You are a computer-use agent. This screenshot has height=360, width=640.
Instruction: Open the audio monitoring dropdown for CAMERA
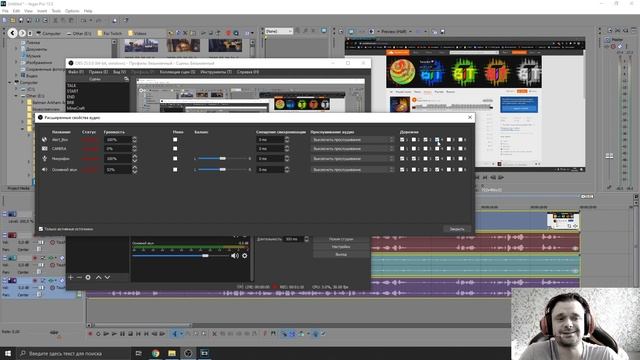(x=353, y=149)
